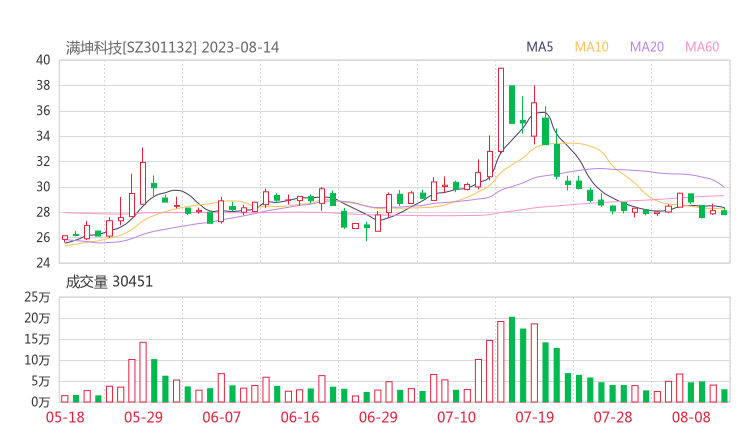Click the 20万 volume axis label
Screen dimensions: 740x440
click(37, 319)
